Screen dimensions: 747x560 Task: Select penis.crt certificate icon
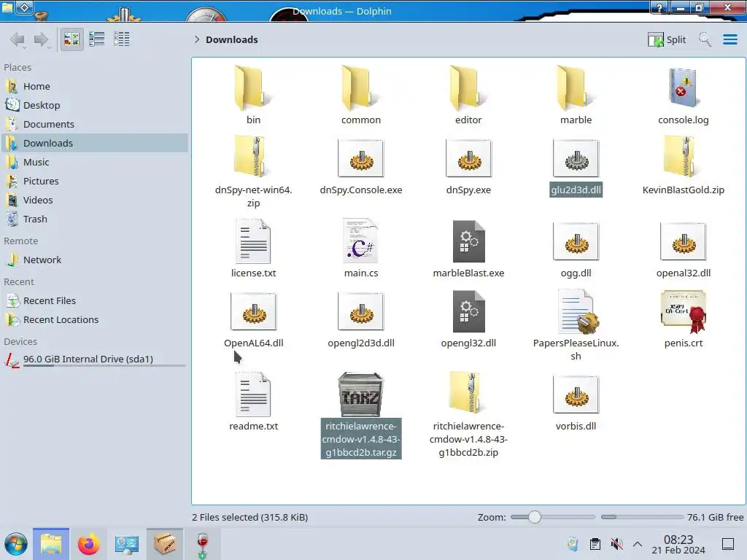683,311
